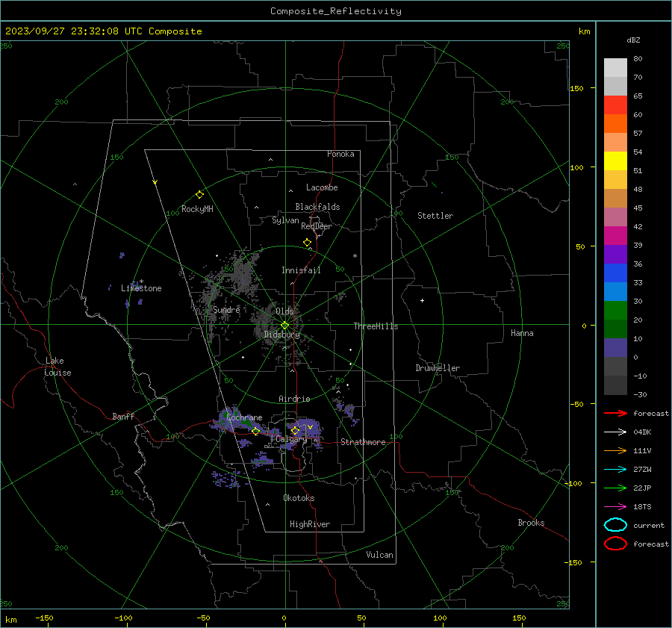Click the Olds town label

tap(284, 311)
